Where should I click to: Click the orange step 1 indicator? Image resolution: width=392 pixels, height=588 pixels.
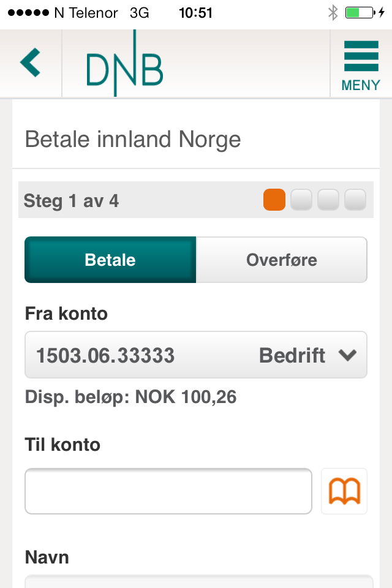coord(274,200)
